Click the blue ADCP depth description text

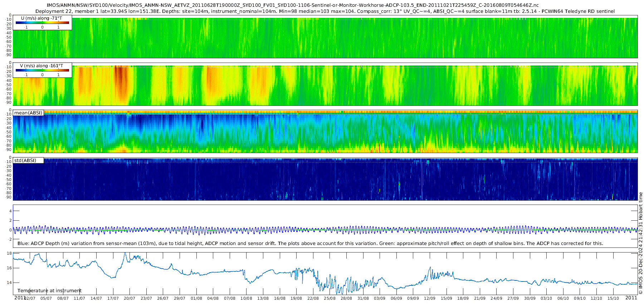(x=310, y=244)
